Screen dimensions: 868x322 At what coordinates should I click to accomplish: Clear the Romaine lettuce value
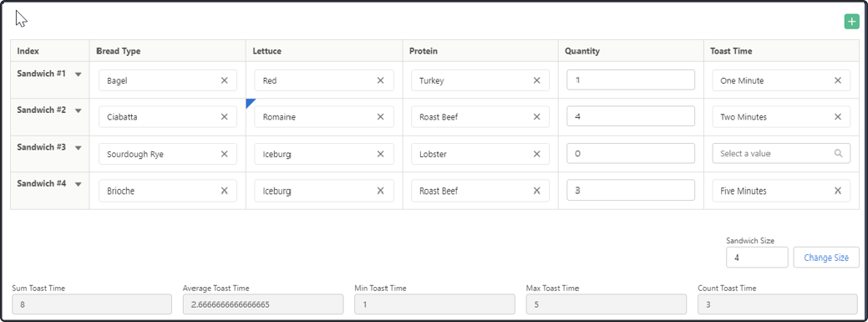click(381, 117)
